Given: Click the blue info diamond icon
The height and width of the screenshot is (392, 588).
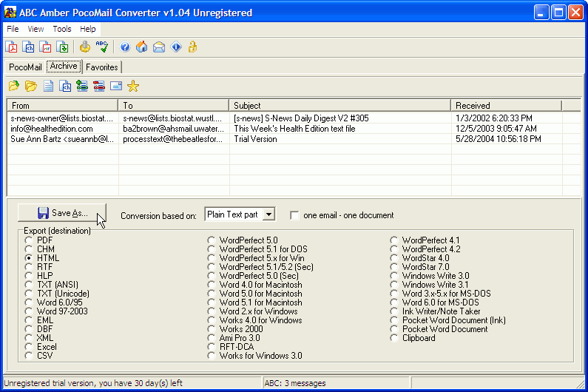Looking at the screenshot, I should click(176, 47).
